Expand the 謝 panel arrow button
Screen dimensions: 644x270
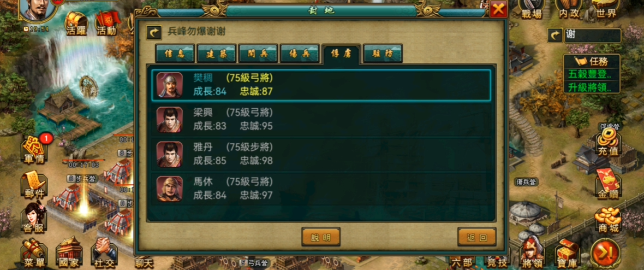pos(555,36)
